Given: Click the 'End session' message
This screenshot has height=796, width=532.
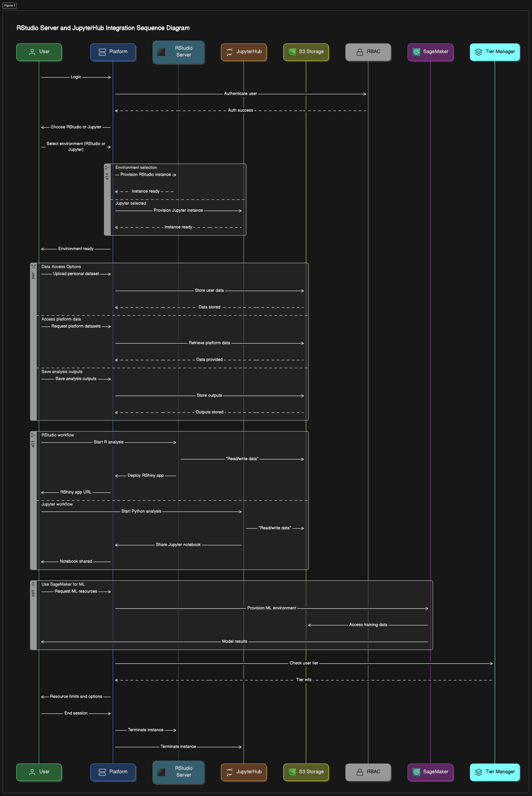Looking at the screenshot, I should 76,713.
